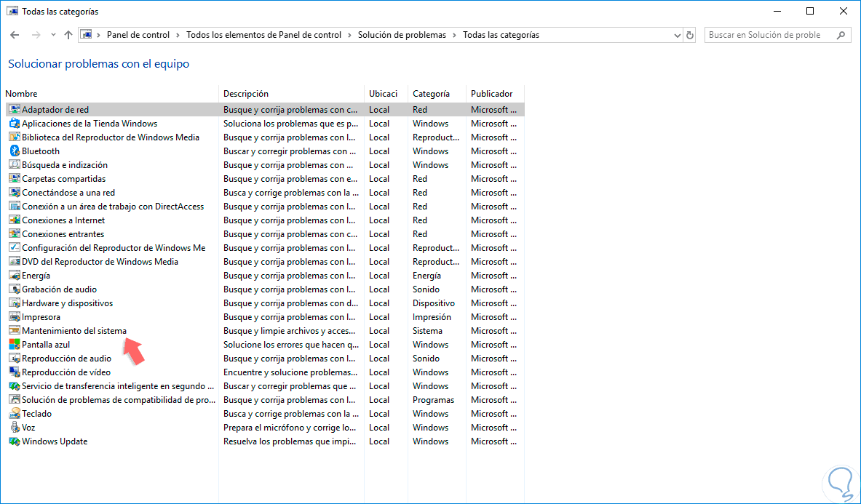Screen dimensions: 861x504
Task: Expand the address bar history dropdown
Action: pyautogui.click(x=677, y=35)
